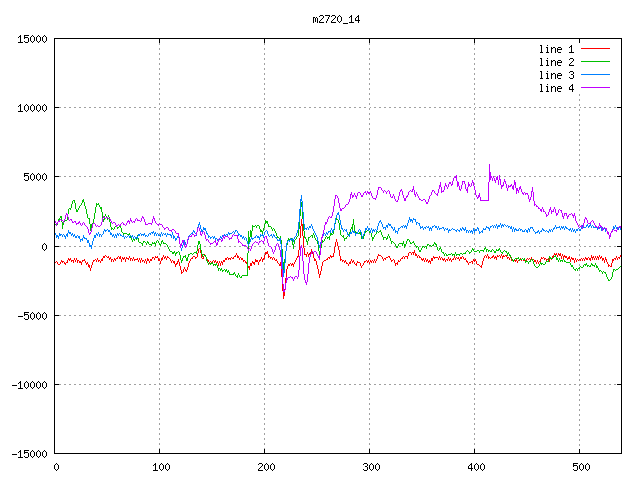Select the 'line 4' legend label
Viewport: 640px width, 480px height.
(556, 88)
